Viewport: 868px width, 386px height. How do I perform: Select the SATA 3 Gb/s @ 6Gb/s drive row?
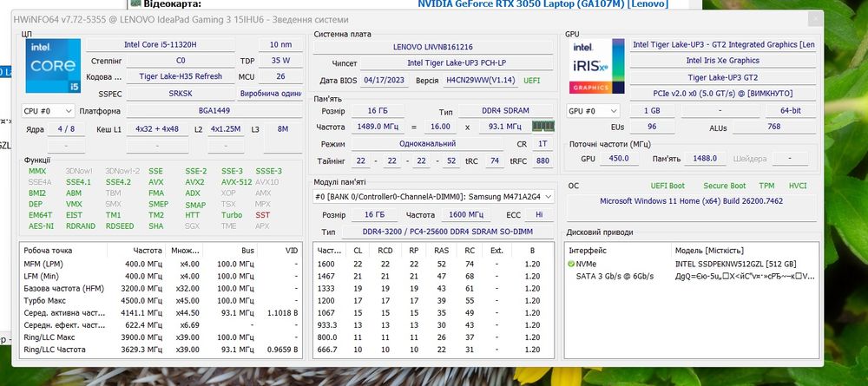[693, 276]
